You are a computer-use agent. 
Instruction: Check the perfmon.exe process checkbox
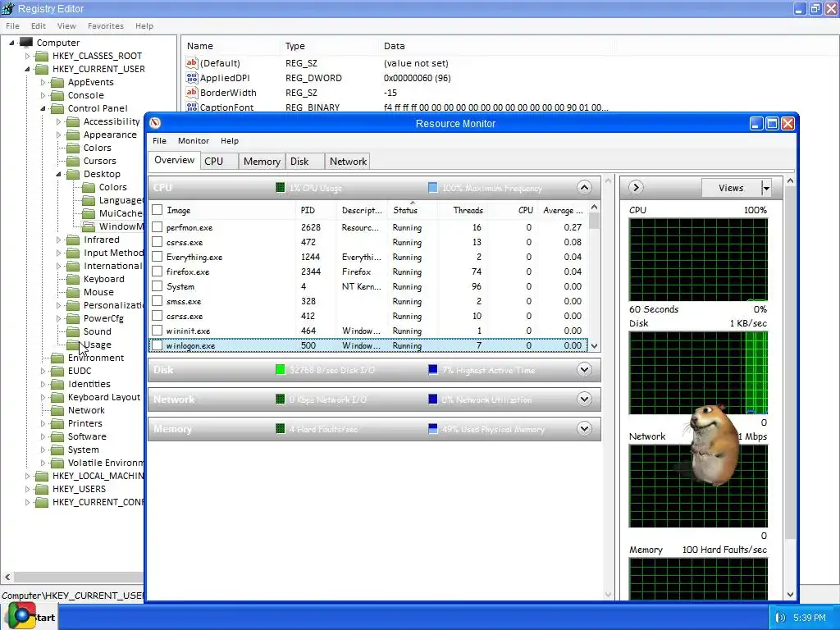pos(157,227)
